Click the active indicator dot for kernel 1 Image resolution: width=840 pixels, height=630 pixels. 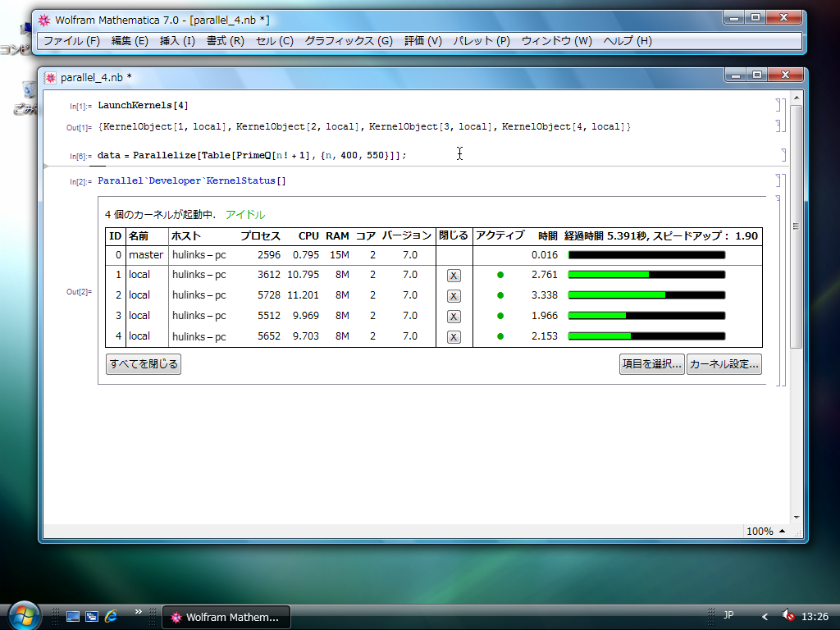click(500, 275)
